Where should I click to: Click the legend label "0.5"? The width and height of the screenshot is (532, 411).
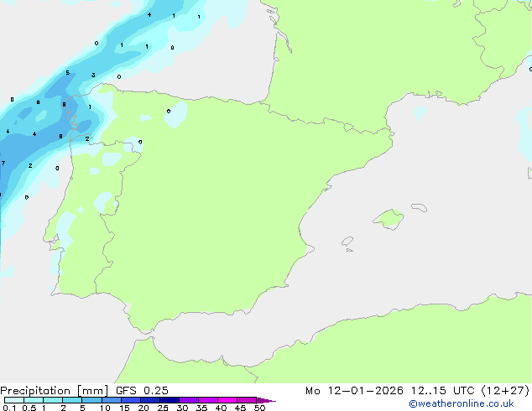pyautogui.click(x=29, y=408)
